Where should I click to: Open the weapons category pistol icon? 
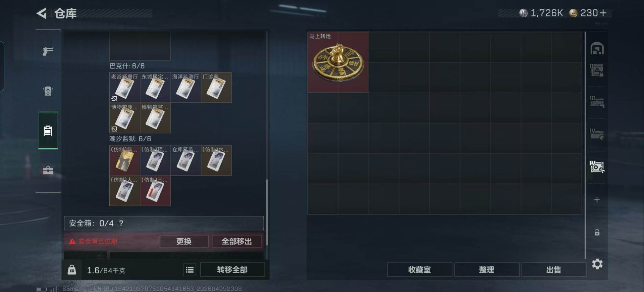coord(48,51)
